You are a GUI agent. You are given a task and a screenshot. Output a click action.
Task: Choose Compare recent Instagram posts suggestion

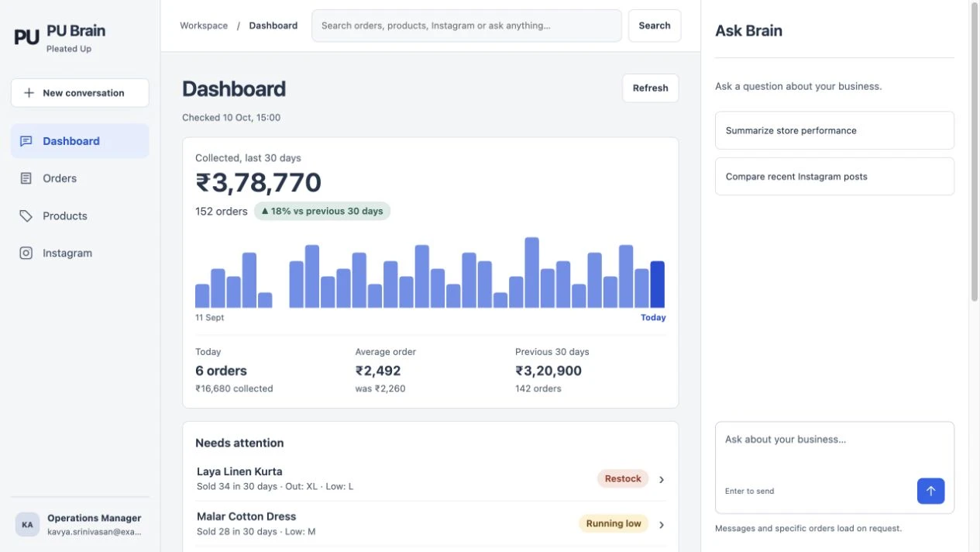[834, 176]
